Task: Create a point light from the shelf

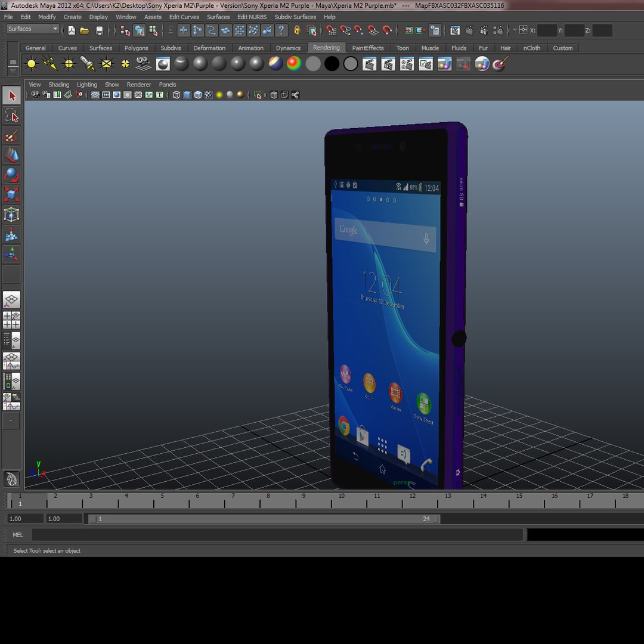Action: click(69, 64)
